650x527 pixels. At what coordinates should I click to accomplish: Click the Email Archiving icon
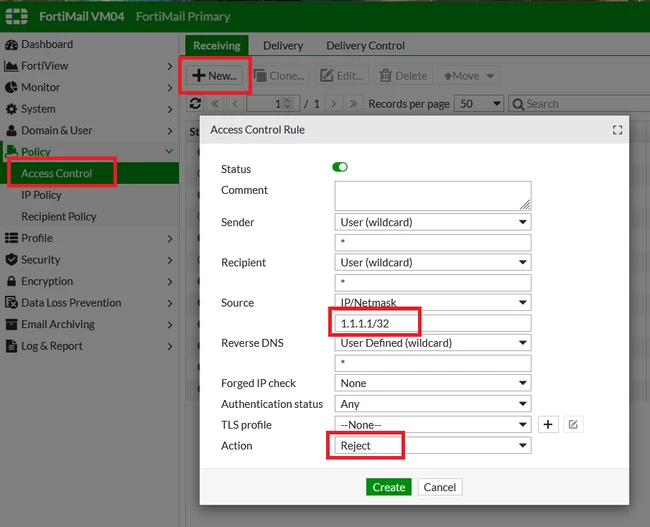click(x=11, y=324)
